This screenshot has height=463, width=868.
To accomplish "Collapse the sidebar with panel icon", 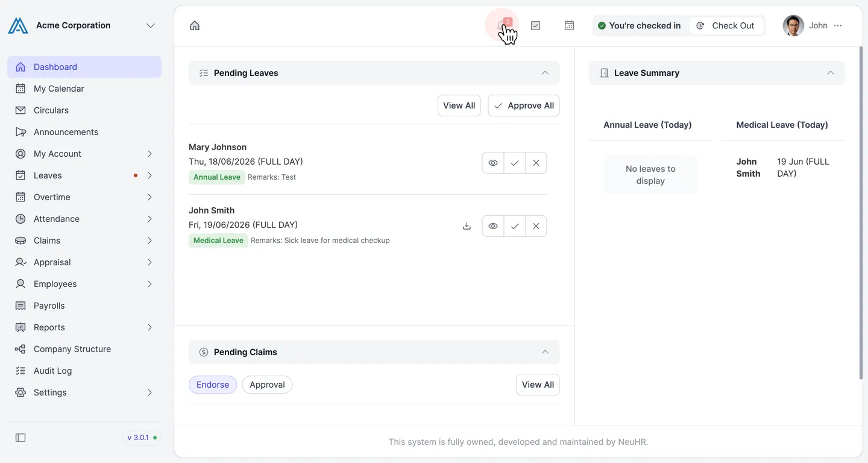I will (20, 438).
